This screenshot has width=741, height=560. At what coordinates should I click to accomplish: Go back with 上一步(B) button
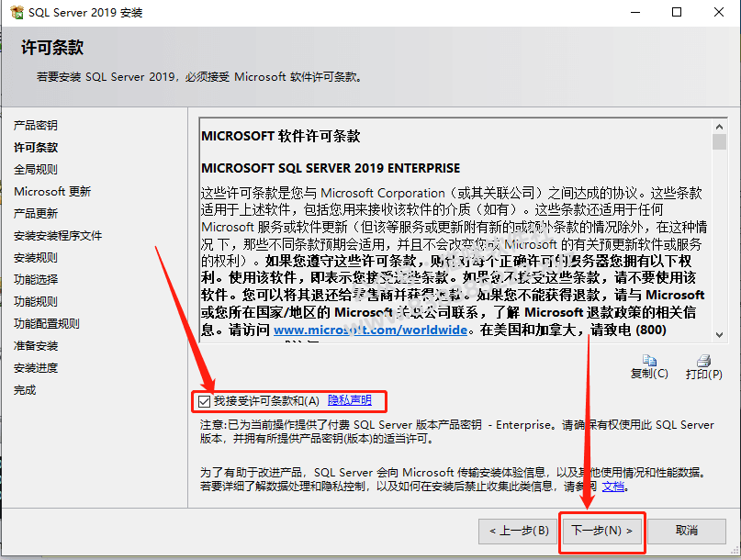coord(519,531)
